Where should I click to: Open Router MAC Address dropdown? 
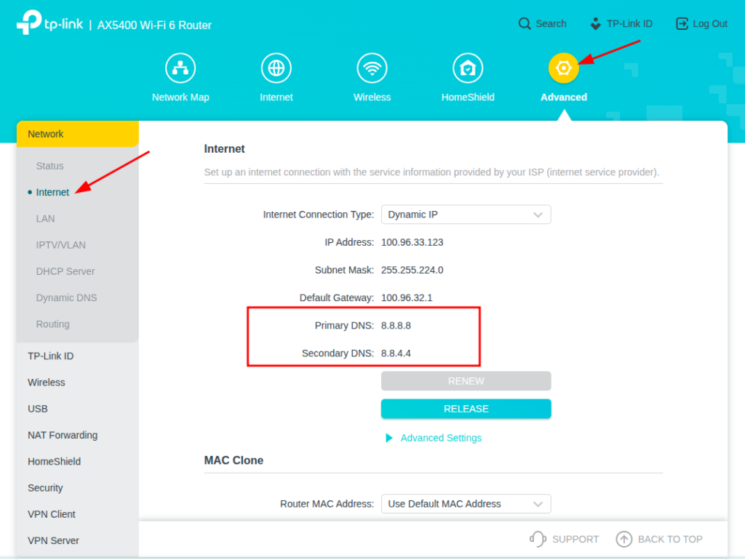pyautogui.click(x=466, y=503)
